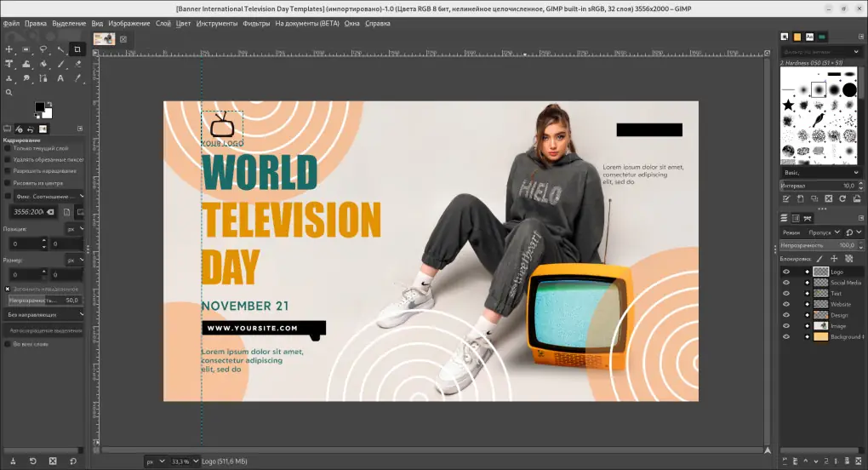This screenshot has width=868, height=470.
Task: Open the Слой menu
Action: click(x=163, y=23)
